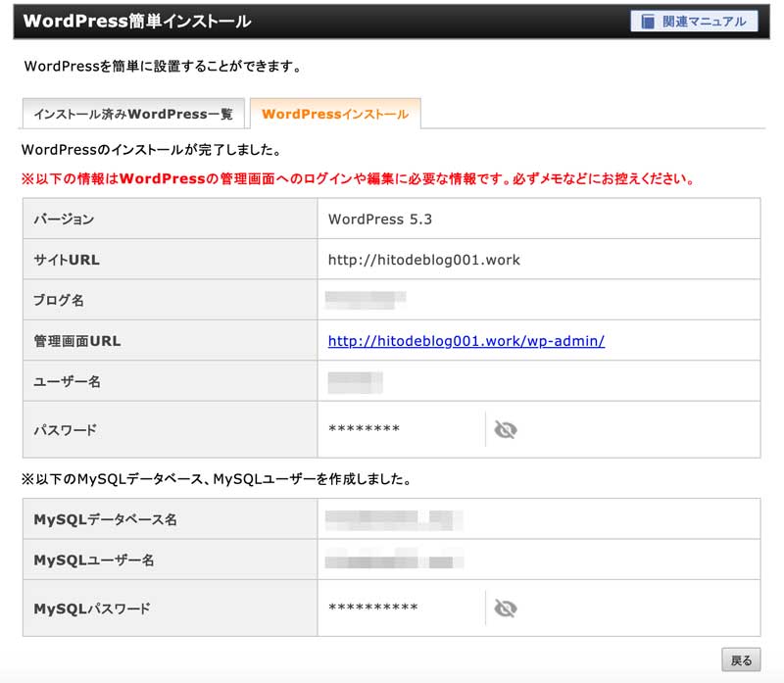
Task: Click the WordPress簡単インストール header title
Action: 137,22
